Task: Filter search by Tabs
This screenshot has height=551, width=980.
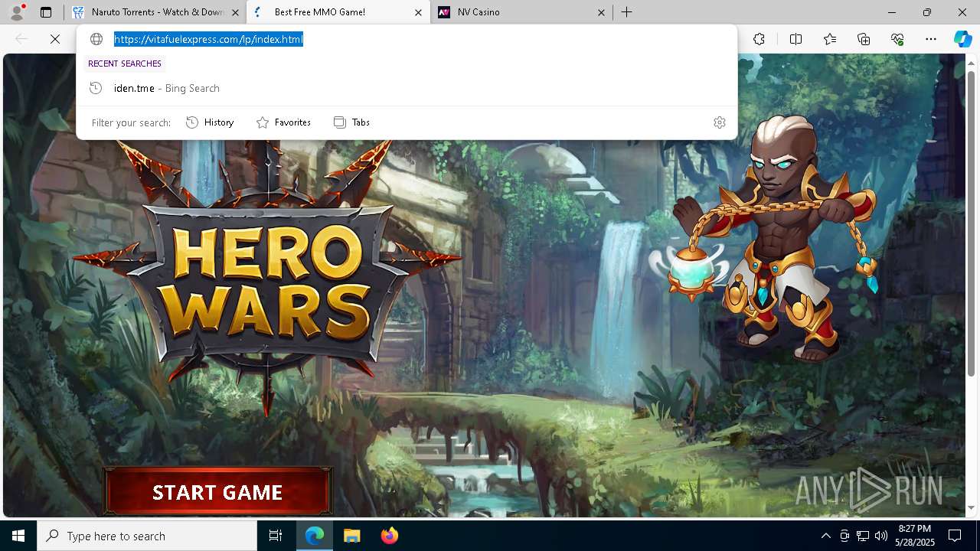Action: point(351,122)
